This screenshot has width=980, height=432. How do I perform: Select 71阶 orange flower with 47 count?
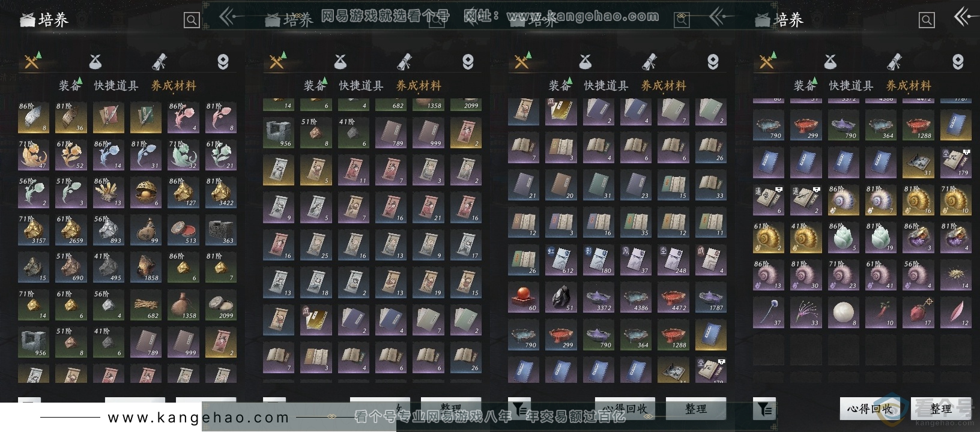point(33,154)
